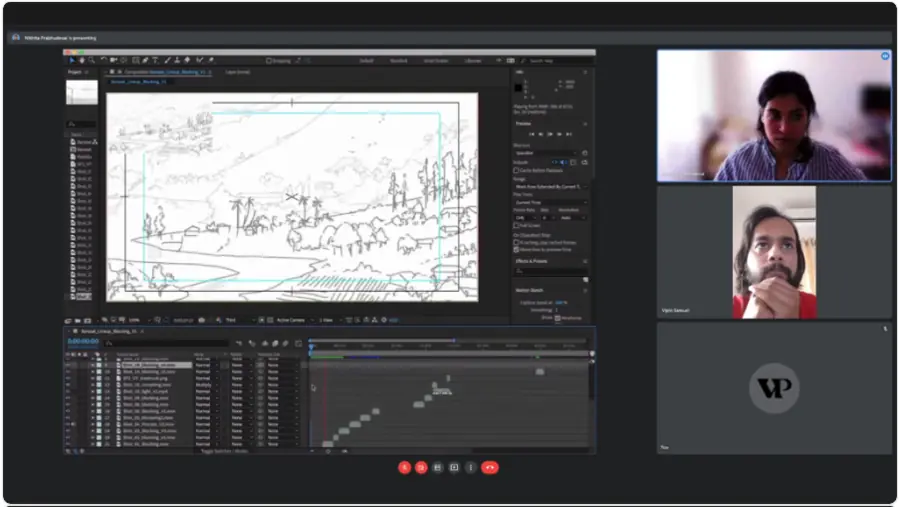The height and width of the screenshot is (507, 900).
Task: Select the VP avatar participant tile
Action: pyautogui.click(x=774, y=388)
